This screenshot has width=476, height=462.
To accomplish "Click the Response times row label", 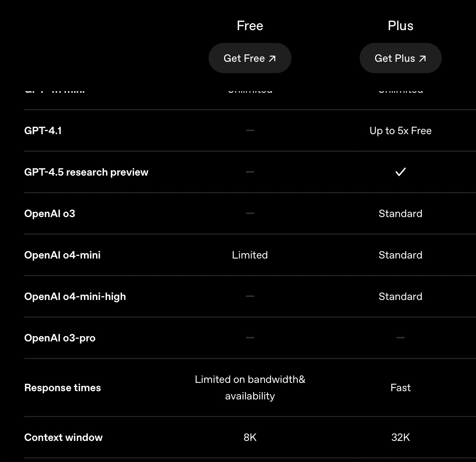I will coord(63,388).
